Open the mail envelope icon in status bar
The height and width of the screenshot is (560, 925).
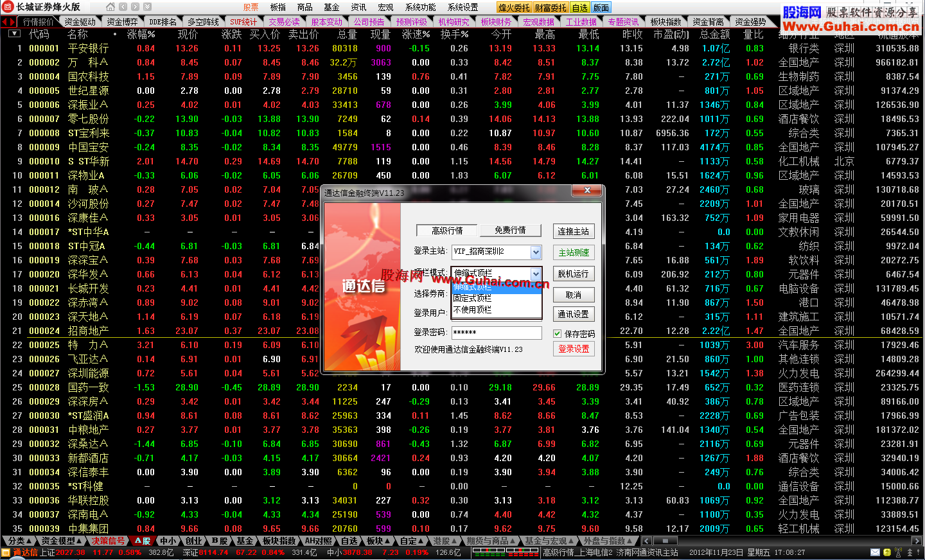(x=875, y=552)
